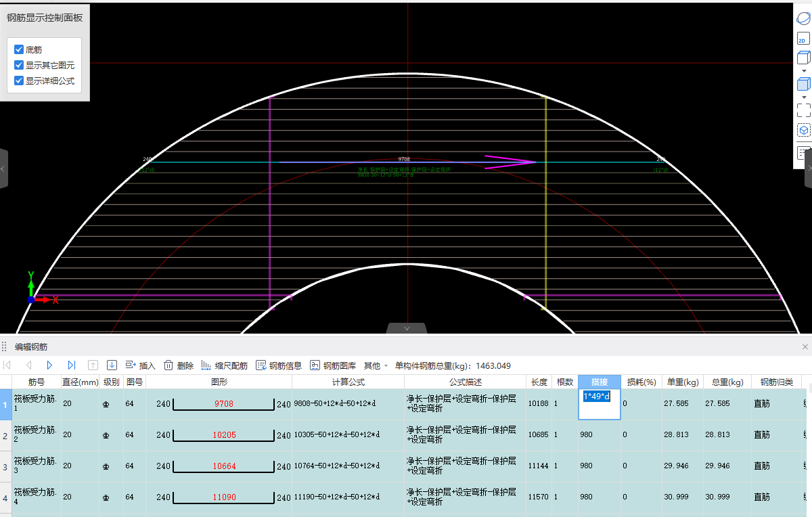Select row 1 header in rebar table
Image resolution: width=812 pixels, height=517 pixels.
pyautogui.click(x=5, y=405)
